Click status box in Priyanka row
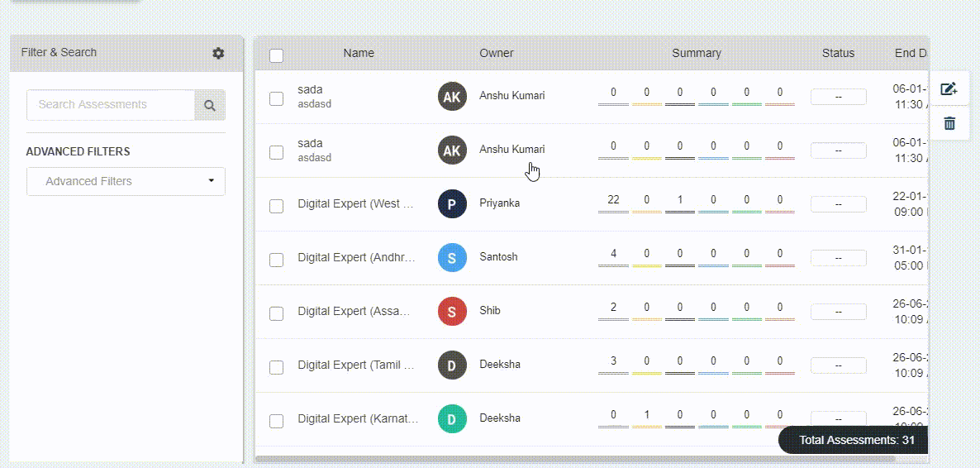The width and height of the screenshot is (980, 468). point(838,204)
